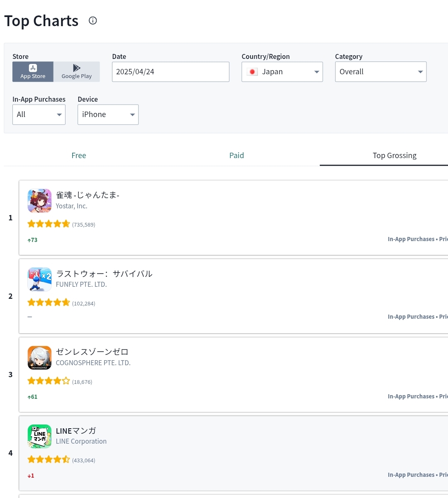Visit publisher COGNOSPHERE PTE. LTD.
This screenshot has height=498, width=448.
[x=93, y=363]
